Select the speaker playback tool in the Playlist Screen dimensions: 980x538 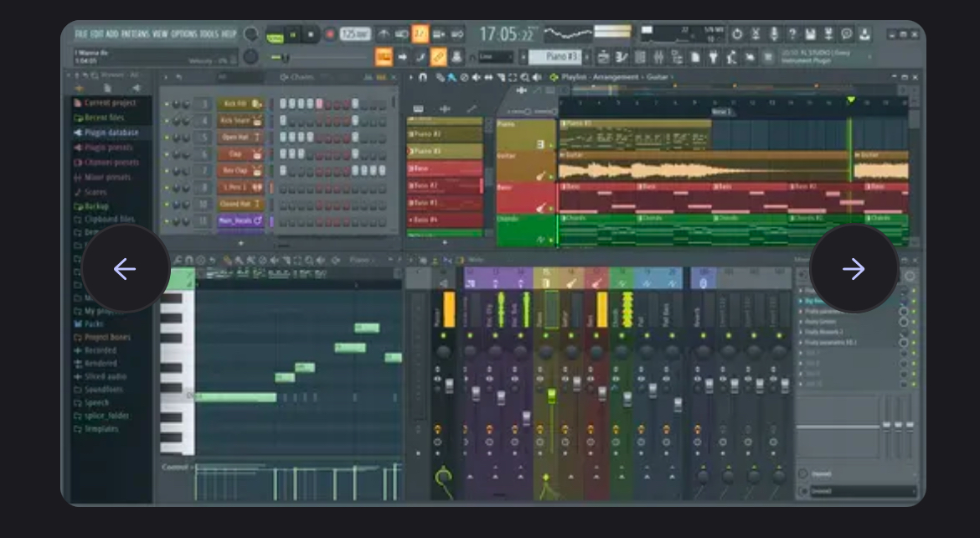click(536, 77)
